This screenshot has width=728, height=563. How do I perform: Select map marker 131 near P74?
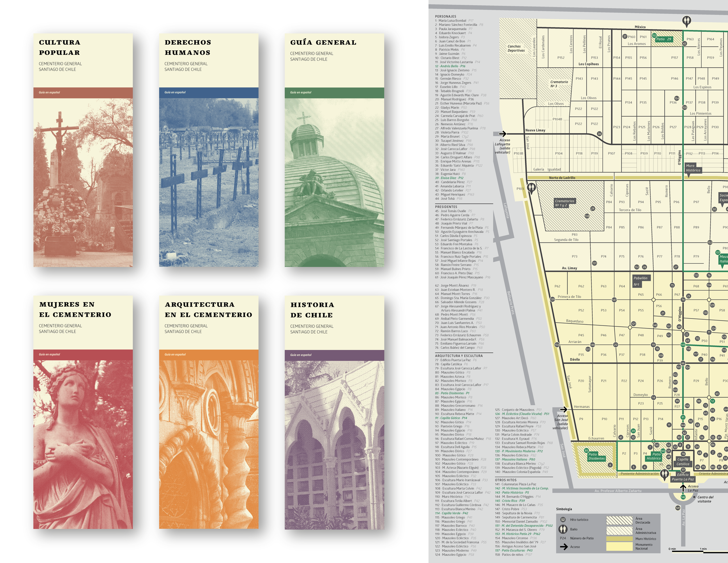pos(594,263)
